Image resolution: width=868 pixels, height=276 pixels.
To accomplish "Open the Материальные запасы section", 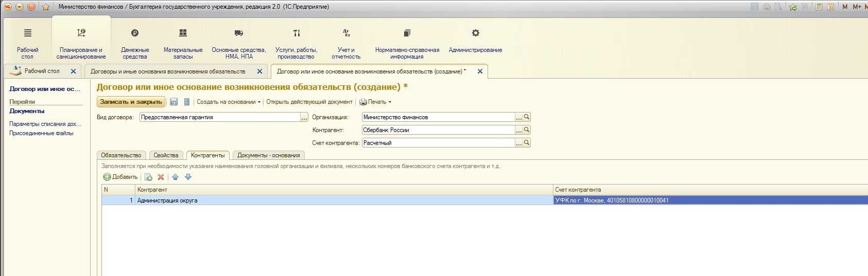I will [x=183, y=44].
